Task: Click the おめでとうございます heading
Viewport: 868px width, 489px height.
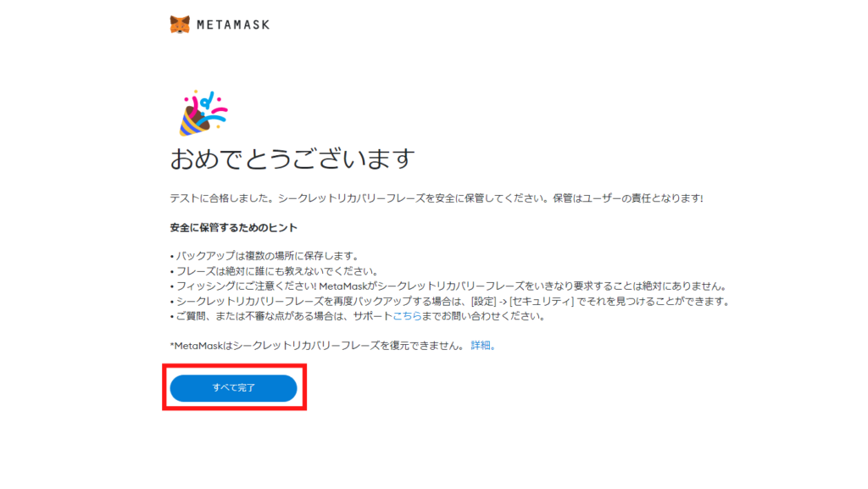Action: tap(292, 158)
